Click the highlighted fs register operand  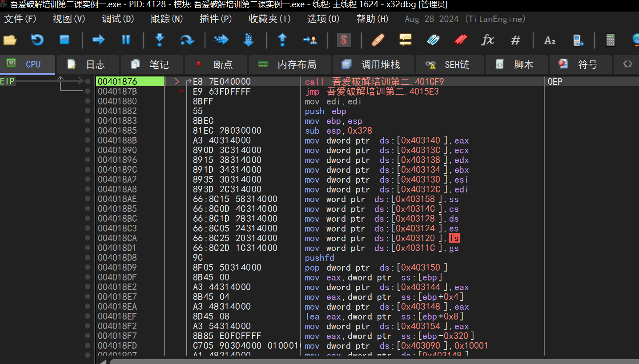[x=454, y=238]
